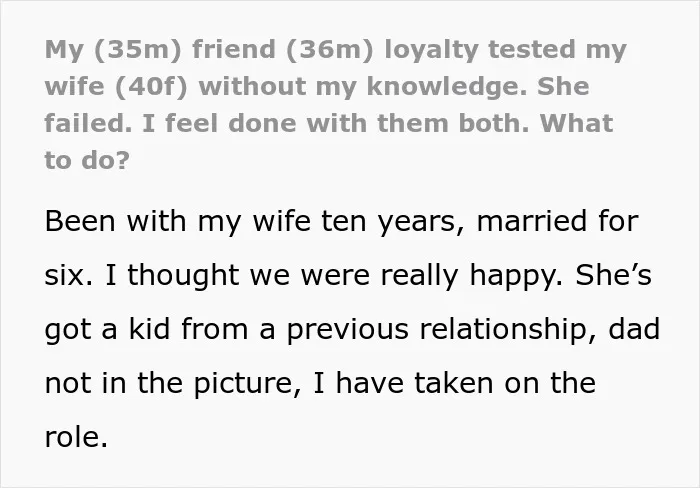Click "not in the picture" in body text

pos(173,384)
